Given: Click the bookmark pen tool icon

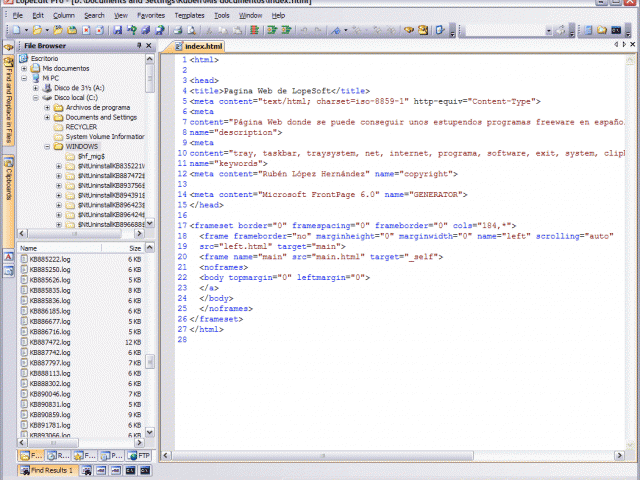Looking at the screenshot, I should (x=336, y=30).
